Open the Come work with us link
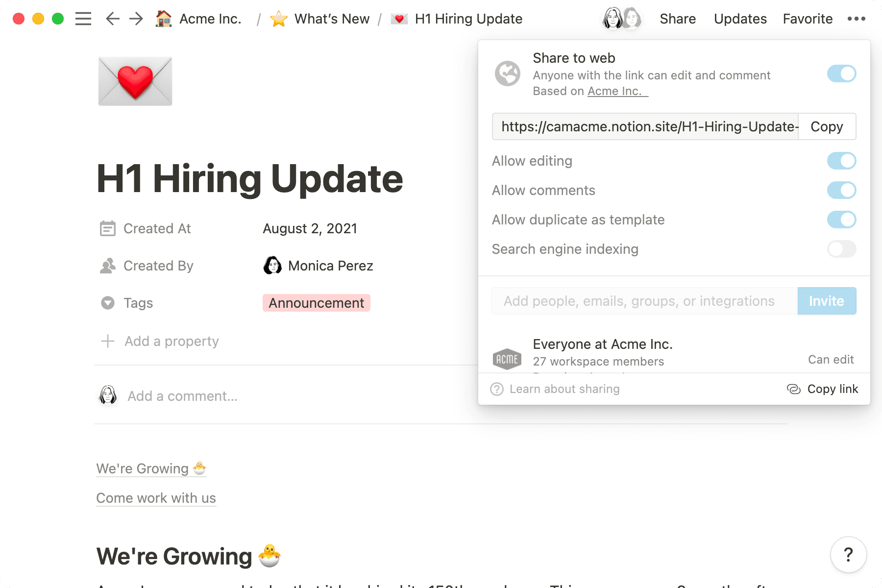The width and height of the screenshot is (882, 588). pos(156,498)
